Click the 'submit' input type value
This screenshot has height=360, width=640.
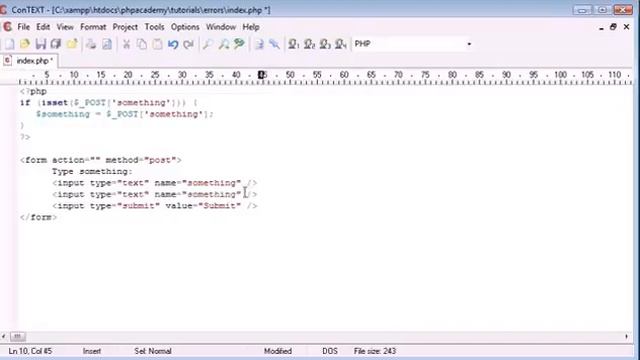click(138, 206)
